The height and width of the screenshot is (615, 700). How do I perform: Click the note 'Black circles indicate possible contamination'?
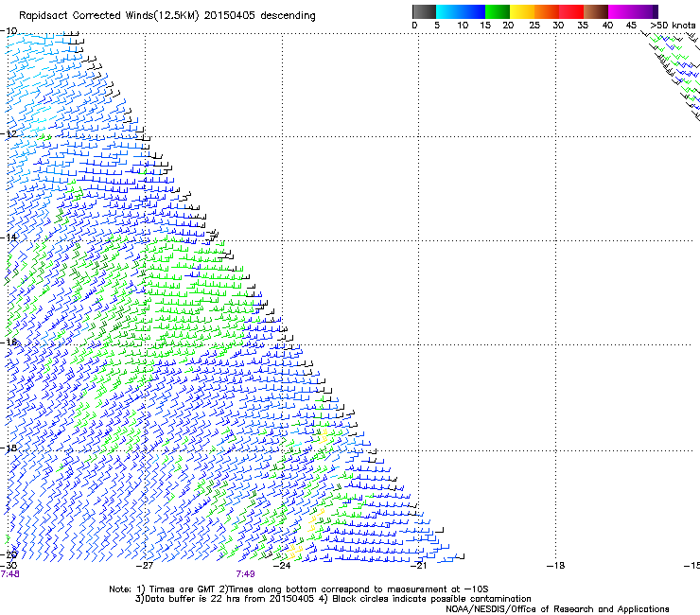(x=431, y=599)
